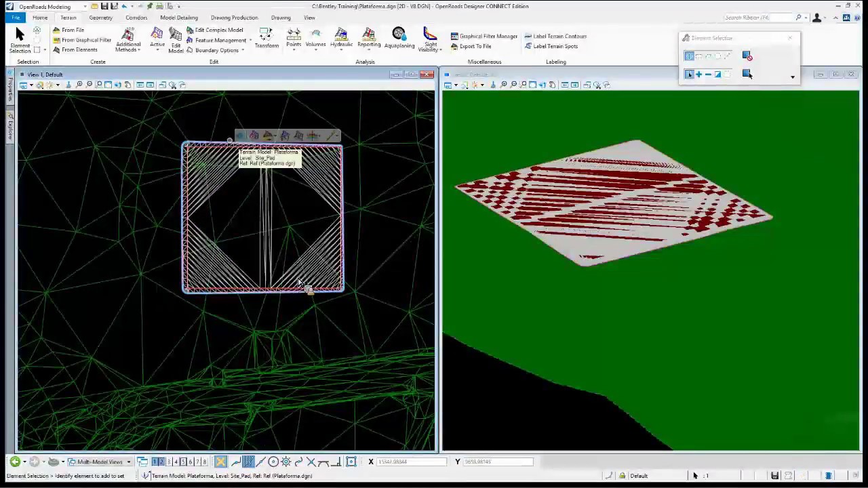This screenshot has height=488, width=868.
Task: Click Edit Complex Model
Action: tap(214, 30)
